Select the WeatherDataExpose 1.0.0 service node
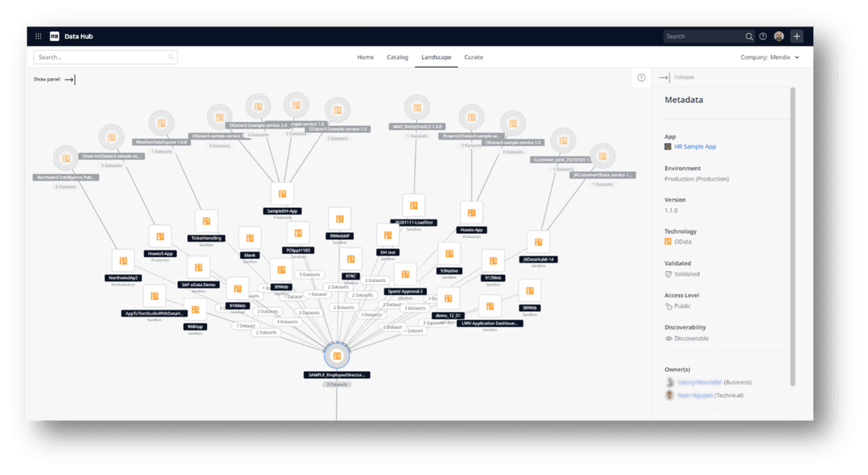Viewport: 868px width, 475px height. pyautogui.click(x=161, y=124)
